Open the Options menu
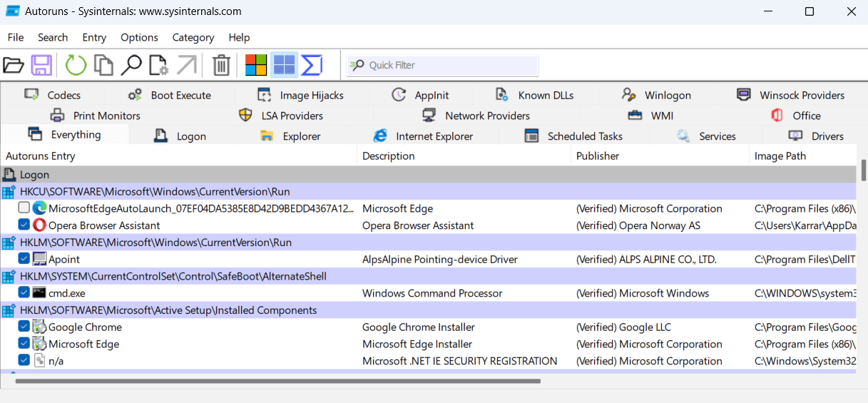868x403 pixels. 139,37
